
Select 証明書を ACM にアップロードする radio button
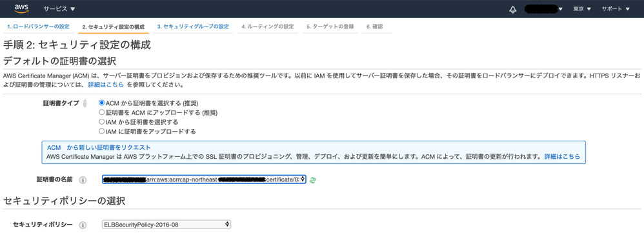point(101,112)
